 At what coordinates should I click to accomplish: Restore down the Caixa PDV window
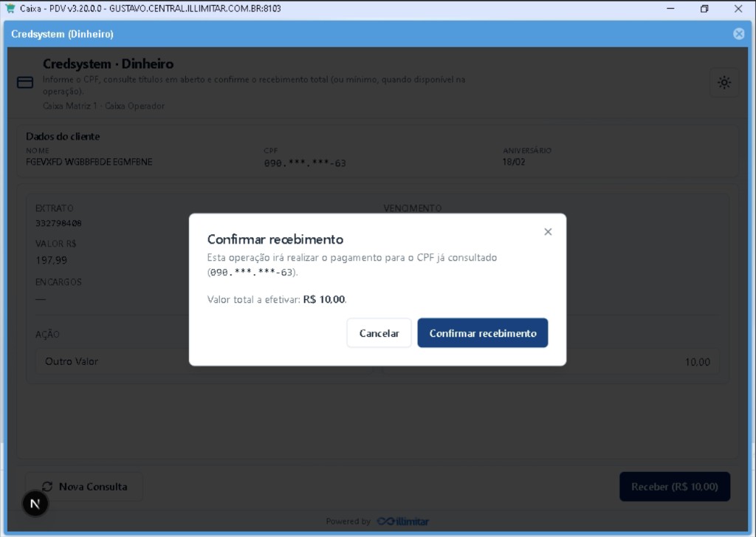(704, 9)
